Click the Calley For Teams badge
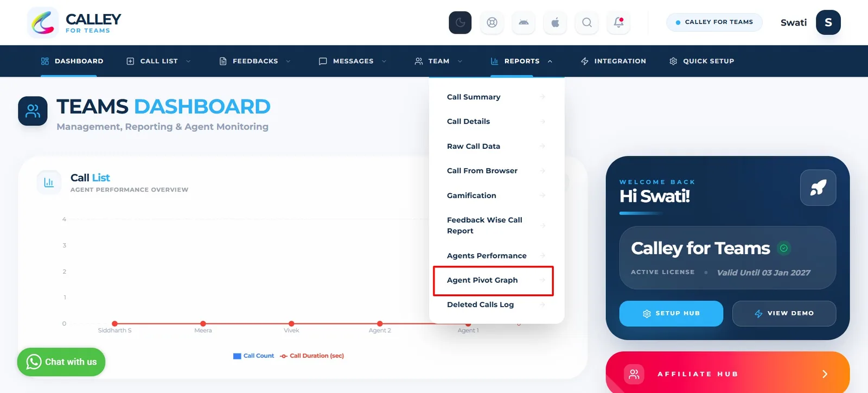The height and width of the screenshot is (393, 868). pos(714,22)
